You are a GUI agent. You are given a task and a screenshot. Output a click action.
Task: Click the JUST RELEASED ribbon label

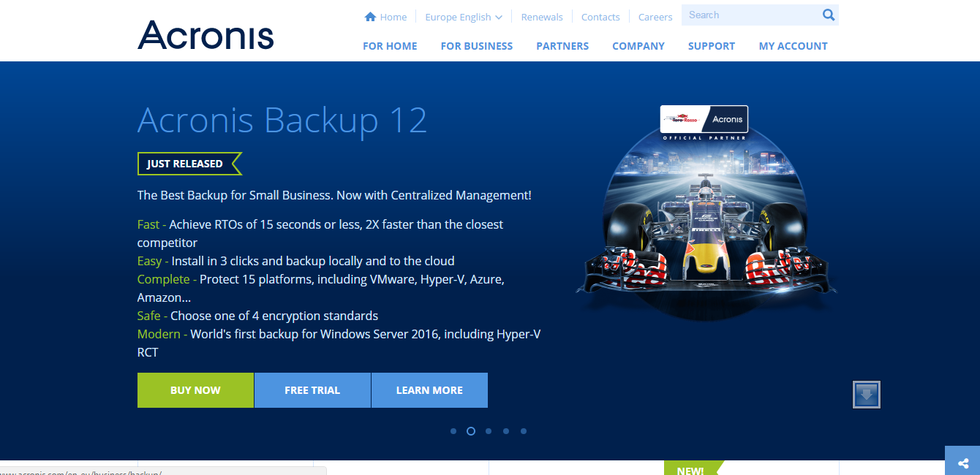click(x=189, y=164)
